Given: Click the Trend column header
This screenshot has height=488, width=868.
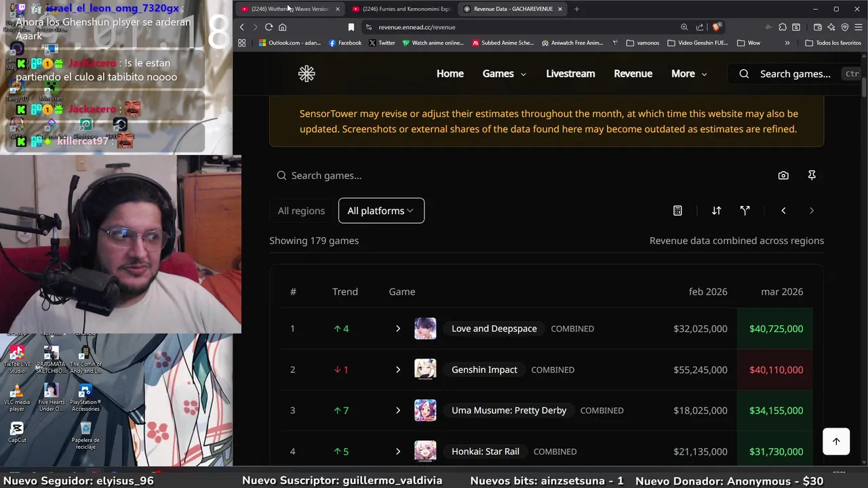Looking at the screenshot, I should click(345, 291).
